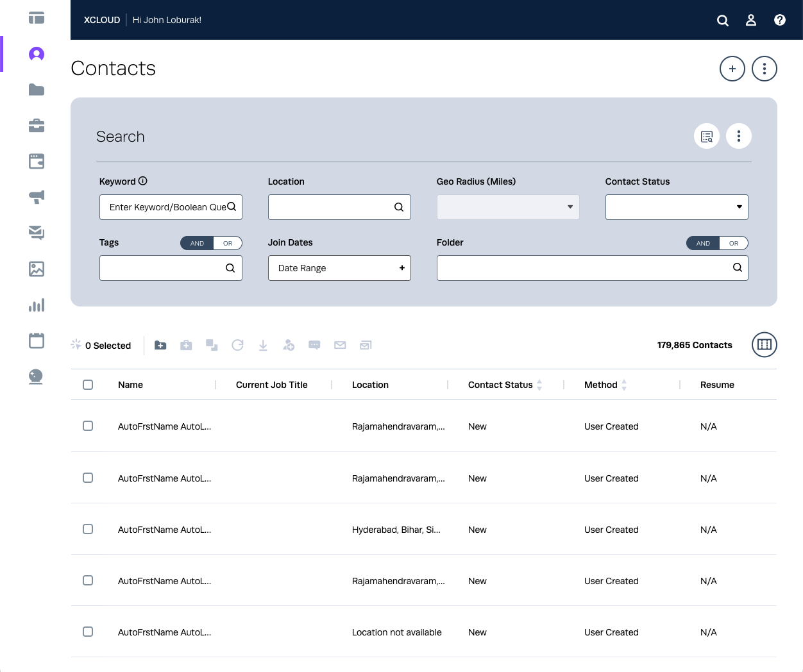Screen dimensions: 803x672
Task: Click the XCLOUD logo text
Action: point(102,20)
